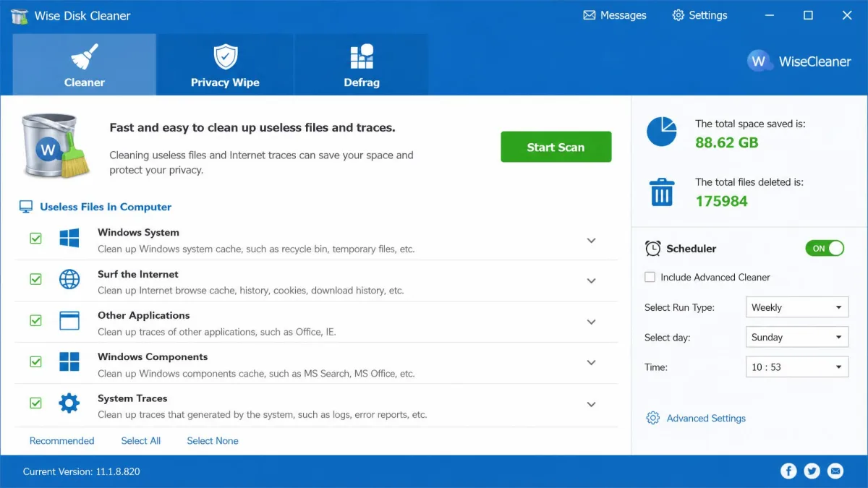Minimize the Wise Disk Cleaner window

(770, 15)
